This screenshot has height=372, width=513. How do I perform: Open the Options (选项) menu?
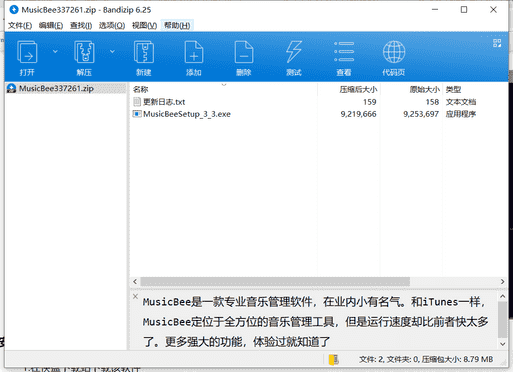click(x=112, y=25)
